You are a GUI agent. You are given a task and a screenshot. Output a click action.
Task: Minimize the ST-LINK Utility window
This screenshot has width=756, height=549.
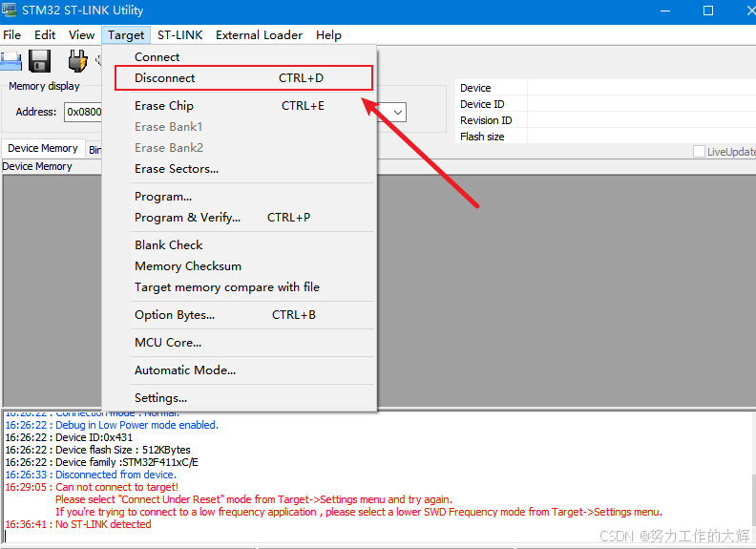click(x=665, y=11)
